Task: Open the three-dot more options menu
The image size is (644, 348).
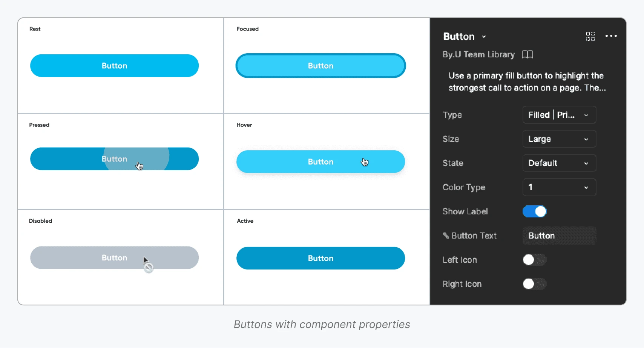Action: tap(611, 36)
